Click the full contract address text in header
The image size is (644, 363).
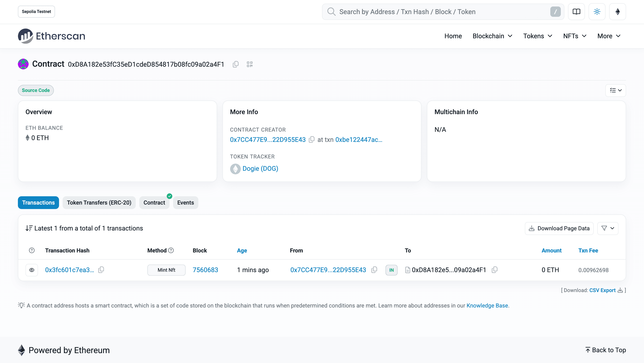(146, 64)
